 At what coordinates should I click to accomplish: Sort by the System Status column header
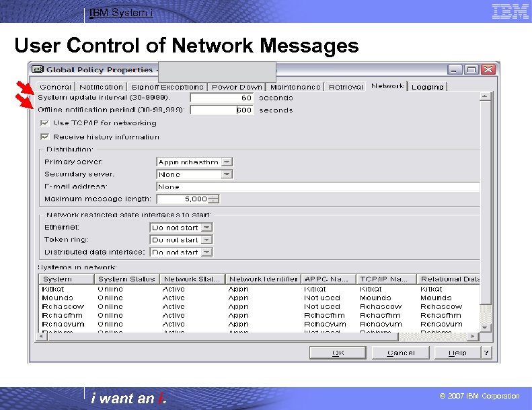(x=126, y=279)
